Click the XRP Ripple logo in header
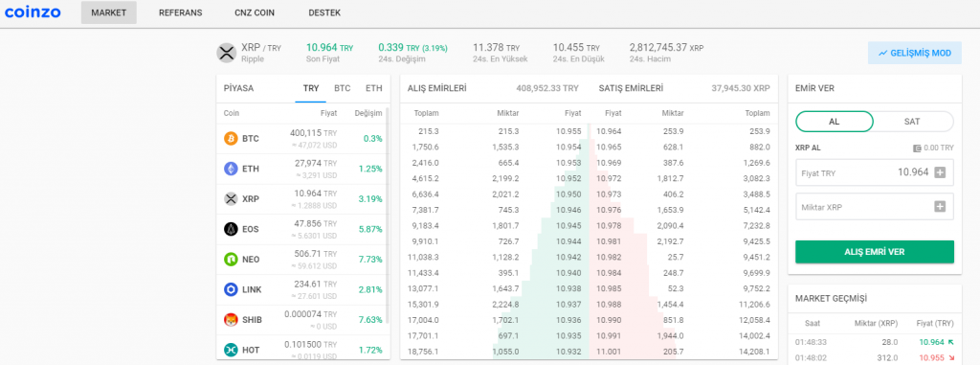 (x=225, y=54)
